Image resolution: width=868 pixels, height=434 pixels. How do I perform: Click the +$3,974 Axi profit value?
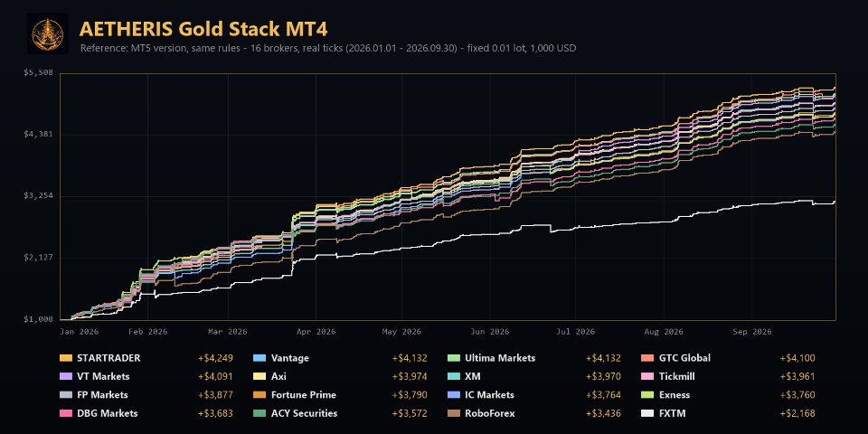tap(409, 376)
